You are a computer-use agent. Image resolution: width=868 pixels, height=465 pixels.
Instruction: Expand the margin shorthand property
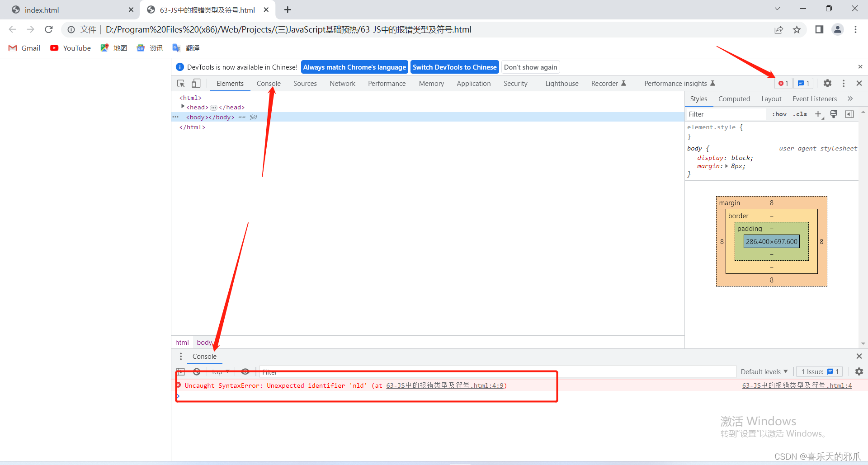pos(726,166)
